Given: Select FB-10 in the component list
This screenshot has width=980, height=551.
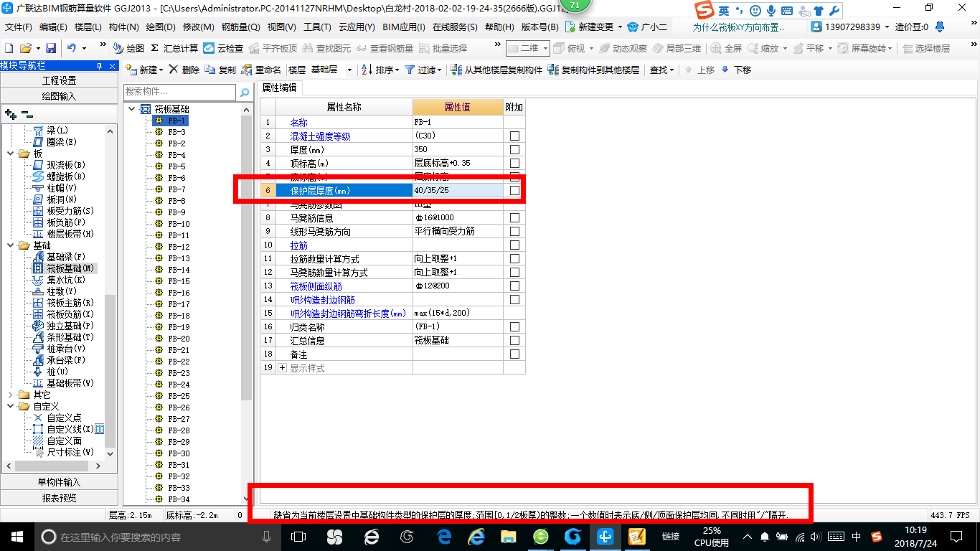Looking at the screenshot, I should click(x=179, y=224).
